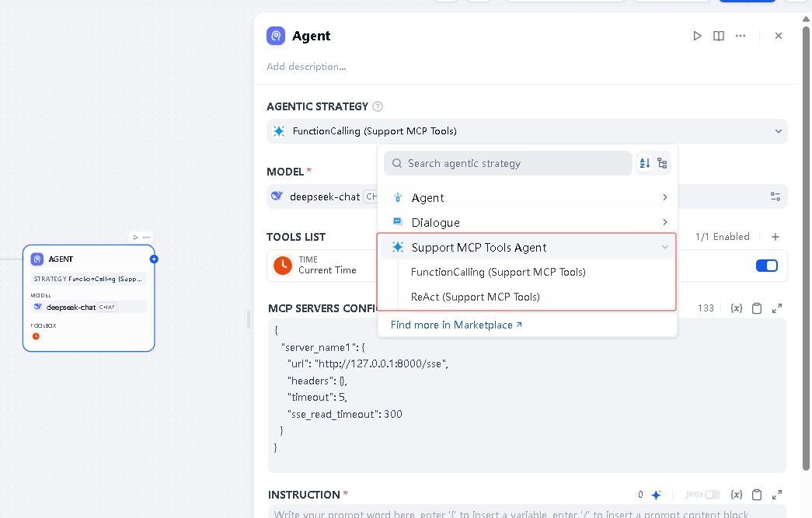
Task: Select the A-Z sort icon beside the search box
Action: click(644, 163)
